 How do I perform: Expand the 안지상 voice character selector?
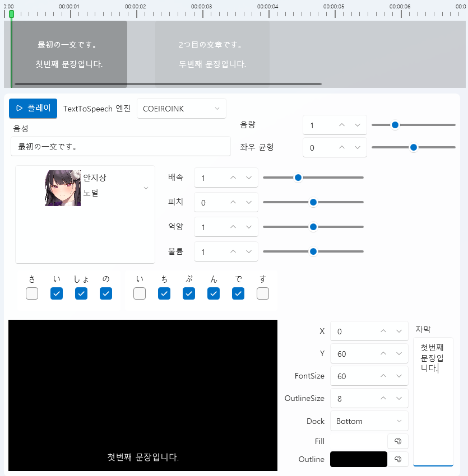click(x=147, y=189)
